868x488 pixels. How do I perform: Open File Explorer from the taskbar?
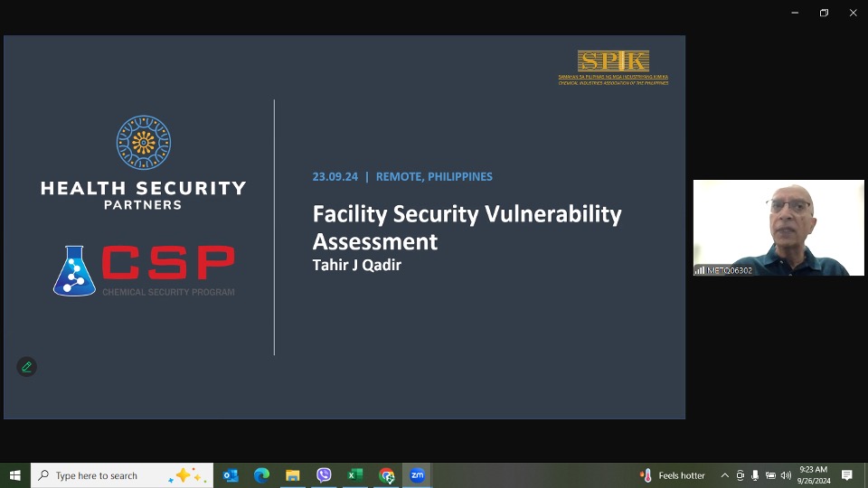pos(292,475)
